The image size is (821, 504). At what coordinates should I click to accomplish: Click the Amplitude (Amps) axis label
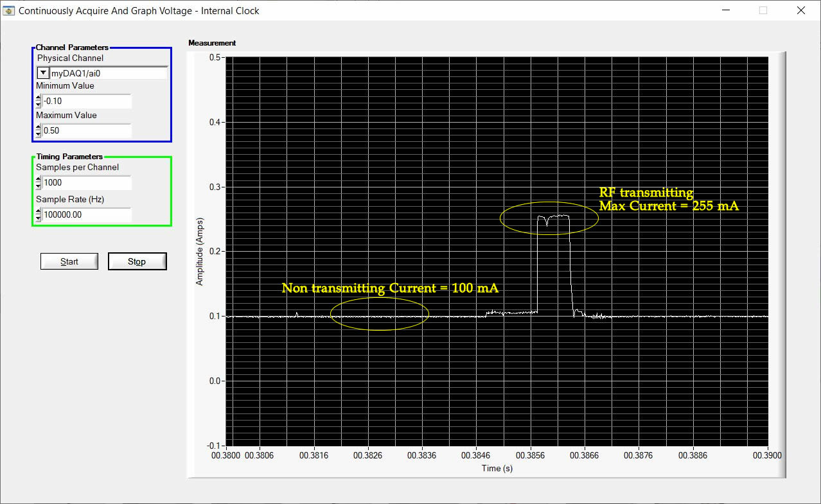click(x=201, y=250)
